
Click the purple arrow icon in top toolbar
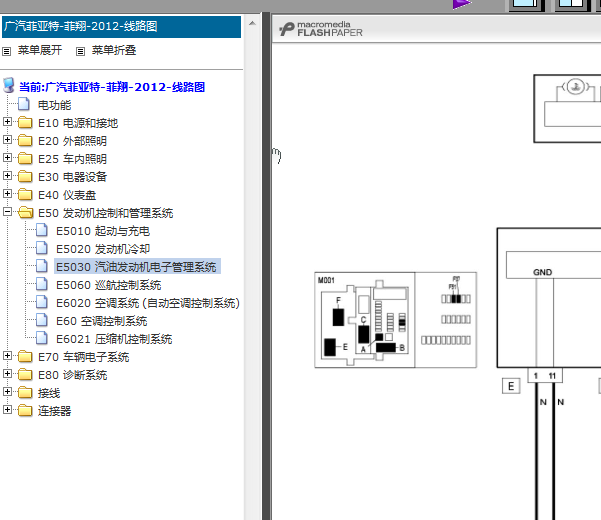(x=461, y=4)
